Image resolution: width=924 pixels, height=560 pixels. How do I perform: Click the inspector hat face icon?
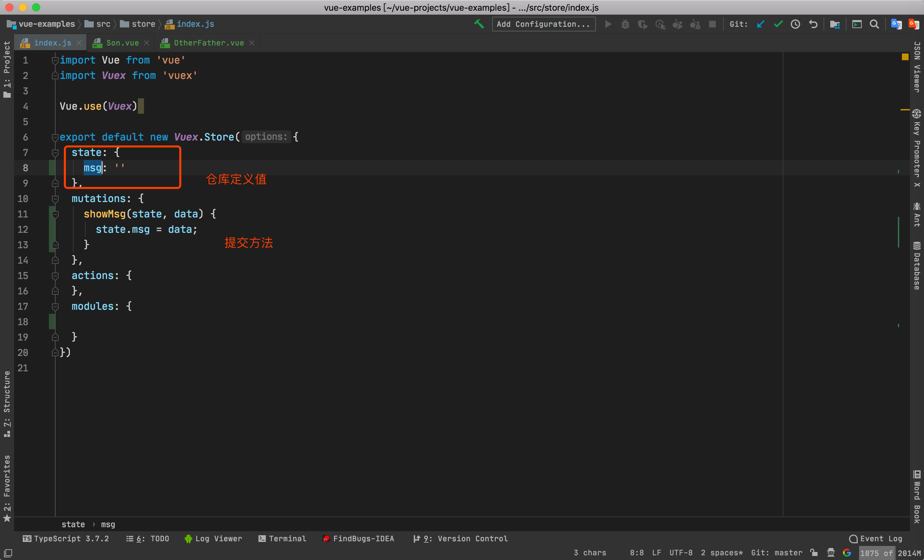click(831, 553)
